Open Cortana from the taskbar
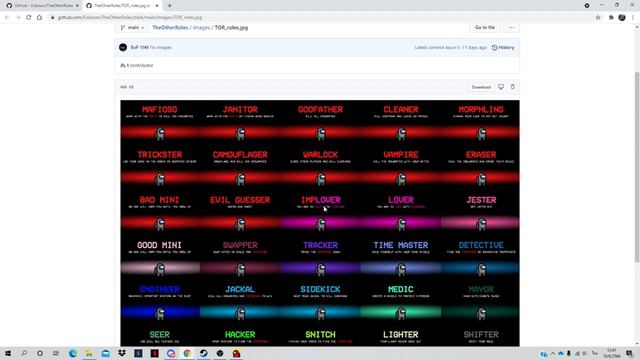Screen dimensions: 640x360 pyautogui.click(x=40, y=353)
